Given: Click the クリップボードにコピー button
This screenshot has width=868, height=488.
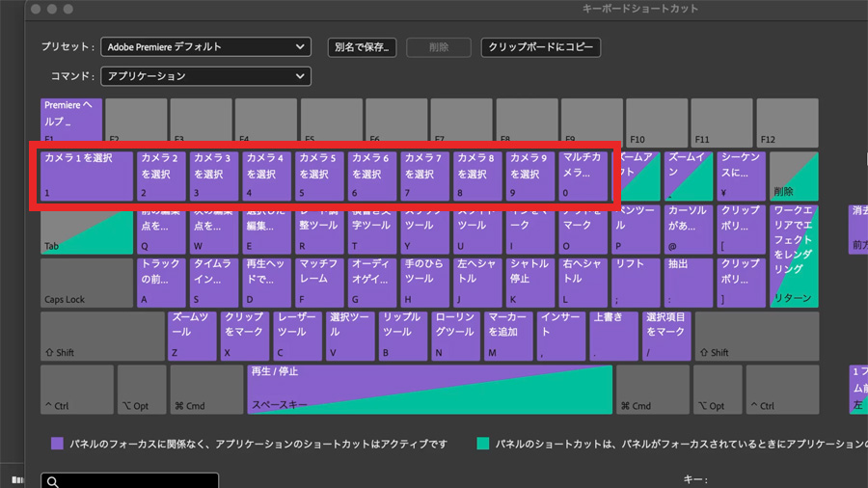Looking at the screenshot, I should coord(540,47).
